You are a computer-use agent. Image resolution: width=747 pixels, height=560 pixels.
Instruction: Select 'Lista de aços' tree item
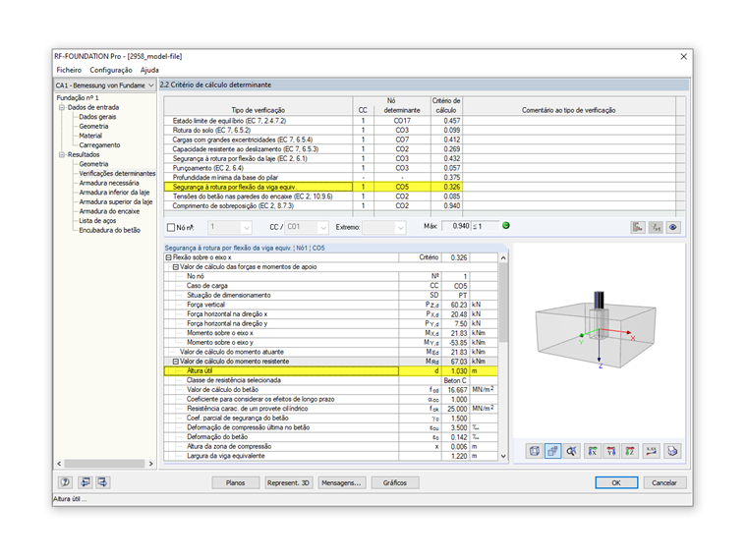click(97, 221)
